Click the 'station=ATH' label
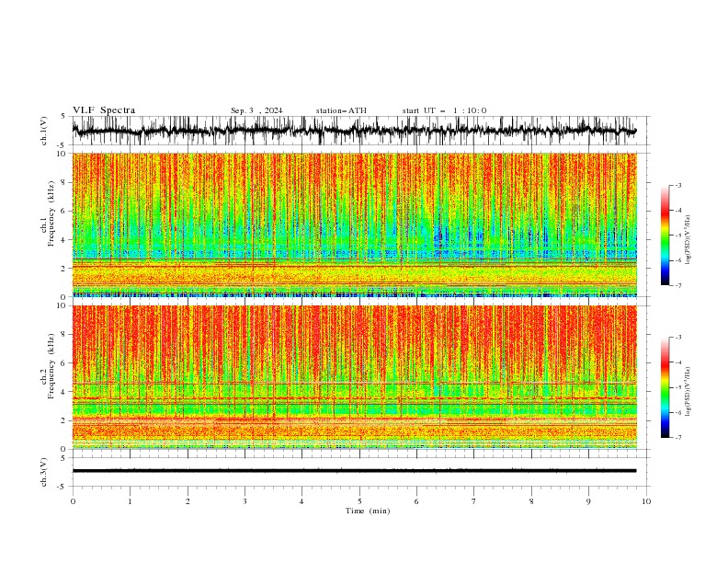Screen dimensions: 728x563 [341, 110]
